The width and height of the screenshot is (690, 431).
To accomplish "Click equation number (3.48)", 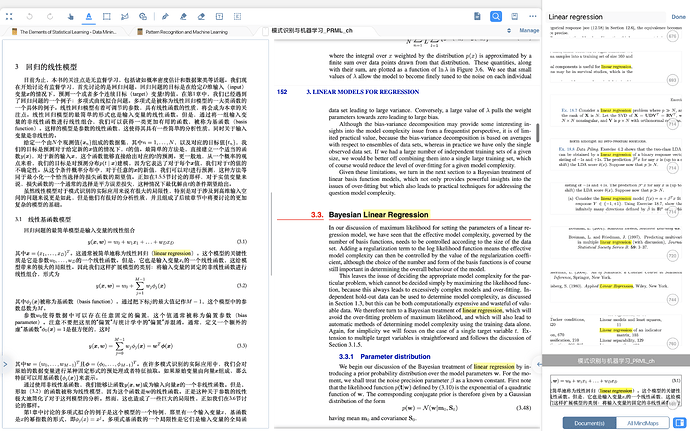I will (524, 408).
